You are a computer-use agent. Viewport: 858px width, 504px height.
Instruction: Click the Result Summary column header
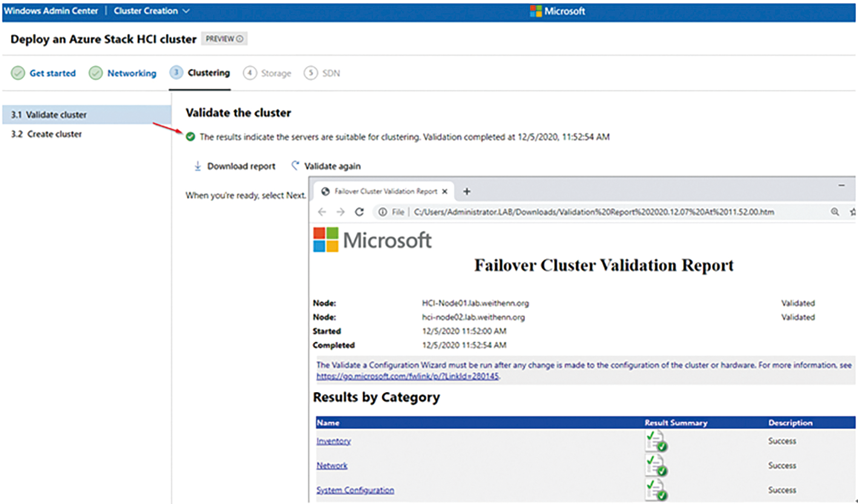coord(676,423)
